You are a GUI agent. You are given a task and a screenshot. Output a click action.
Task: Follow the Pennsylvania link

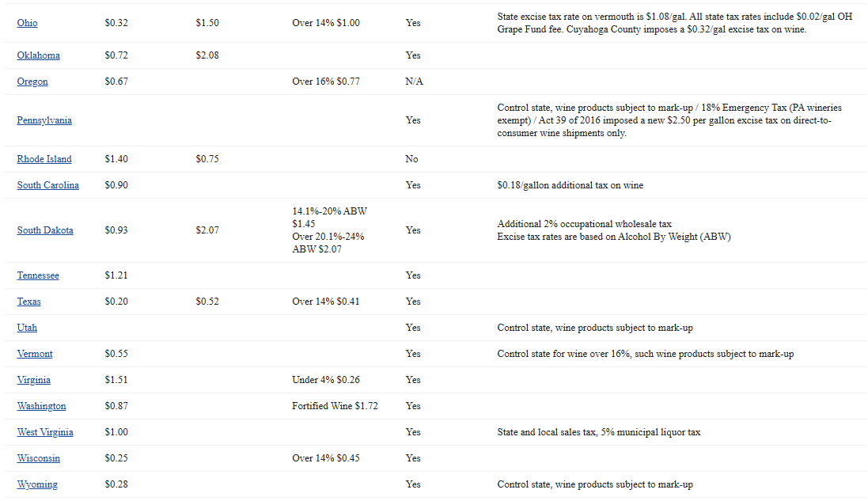pos(44,120)
